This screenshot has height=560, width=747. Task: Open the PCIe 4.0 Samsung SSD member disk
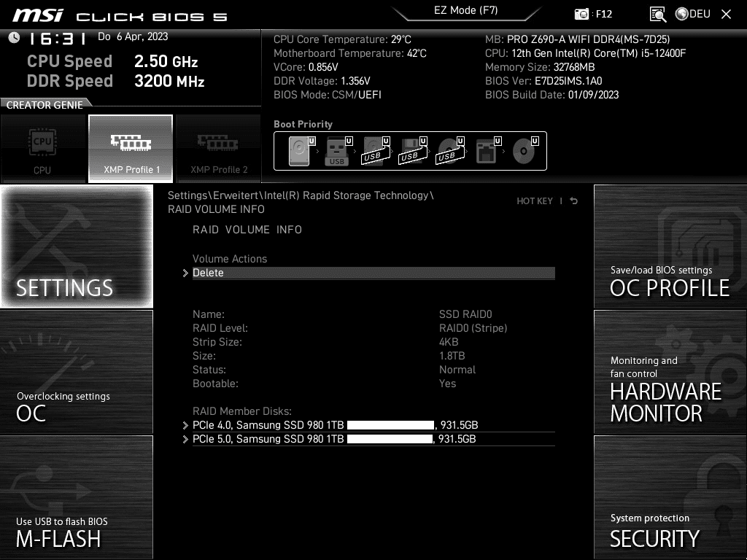click(x=373, y=425)
